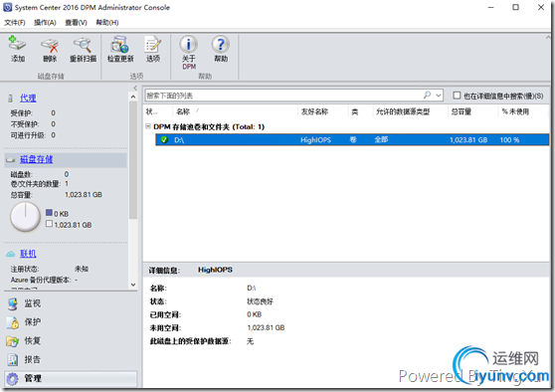Click the 帮助 (Help) question mark icon
Image resolution: width=555 pixels, height=392 pixels.
(x=221, y=45)
